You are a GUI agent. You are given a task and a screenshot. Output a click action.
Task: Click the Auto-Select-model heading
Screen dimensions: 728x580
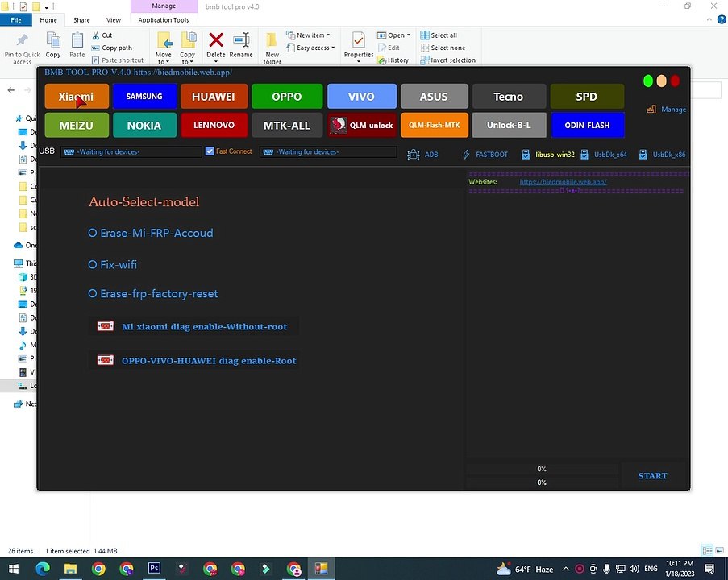click(144, 202)
